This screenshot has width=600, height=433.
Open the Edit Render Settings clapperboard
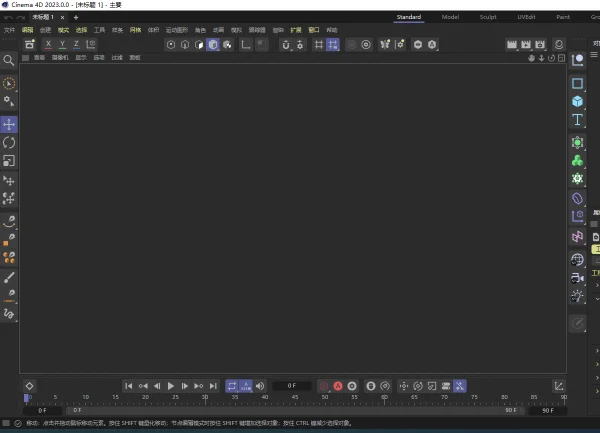[x=540, y=45]
